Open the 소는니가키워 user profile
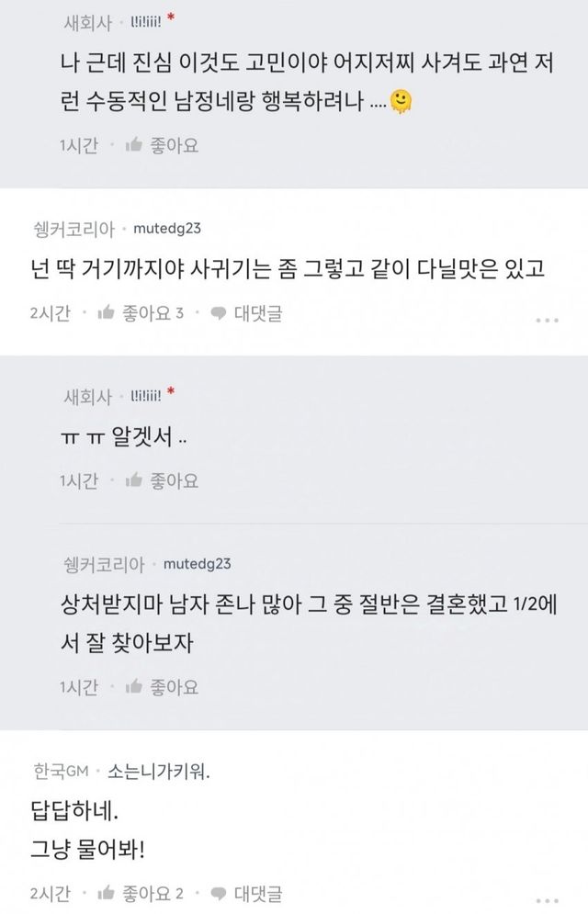588x914 pixels. click(x=159, y=772)
